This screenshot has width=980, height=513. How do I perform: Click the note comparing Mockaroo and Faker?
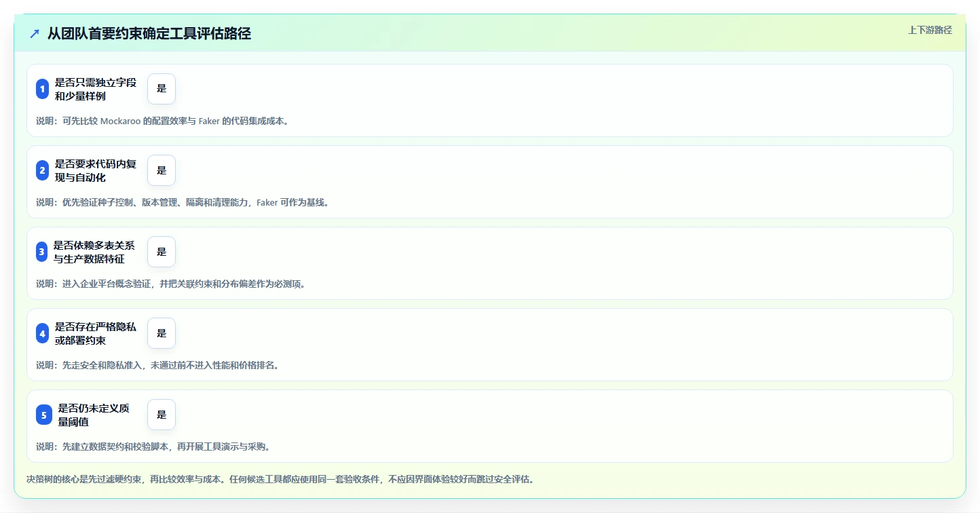165,121
